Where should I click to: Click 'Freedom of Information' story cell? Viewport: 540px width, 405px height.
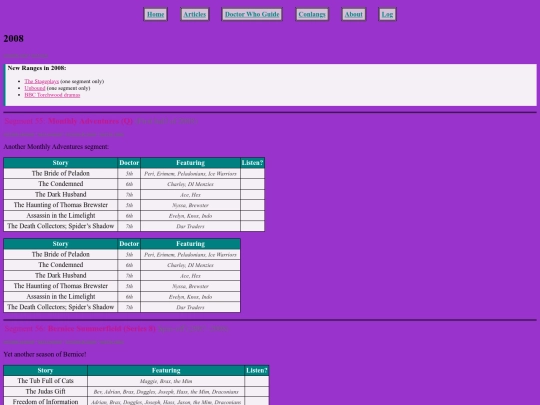(x=45, y=401)
